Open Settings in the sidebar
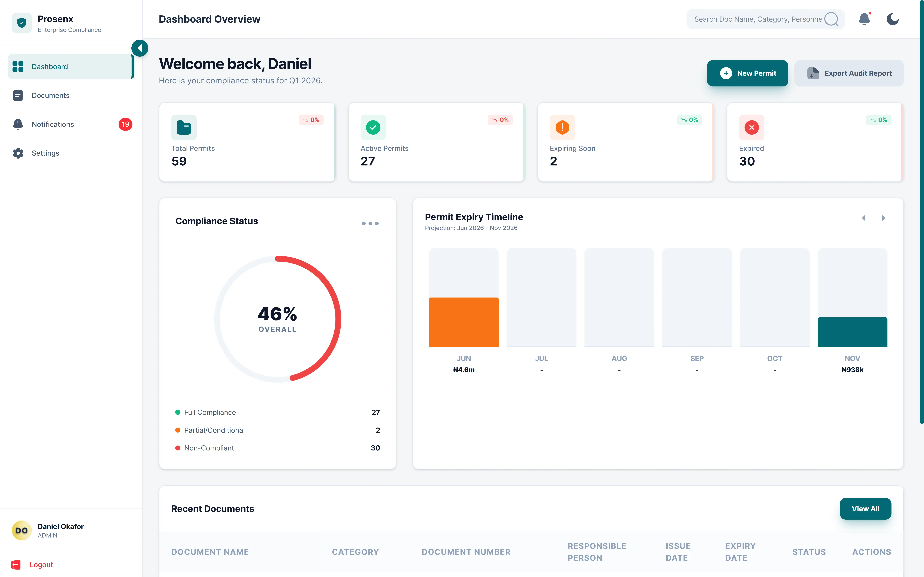 pos(71,153)
